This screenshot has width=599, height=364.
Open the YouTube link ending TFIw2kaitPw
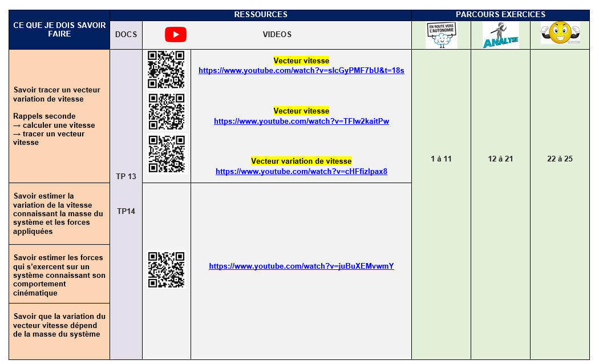point(301,122)
